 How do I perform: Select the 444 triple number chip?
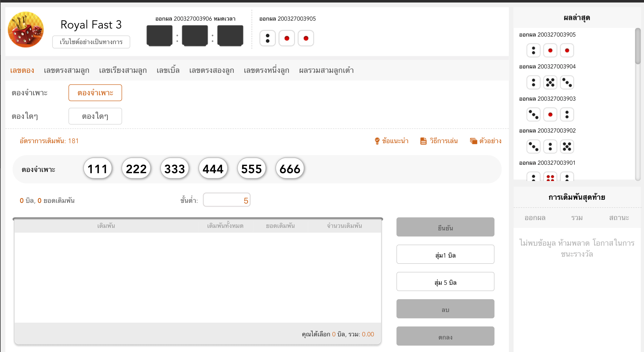[x=213, y=169]
